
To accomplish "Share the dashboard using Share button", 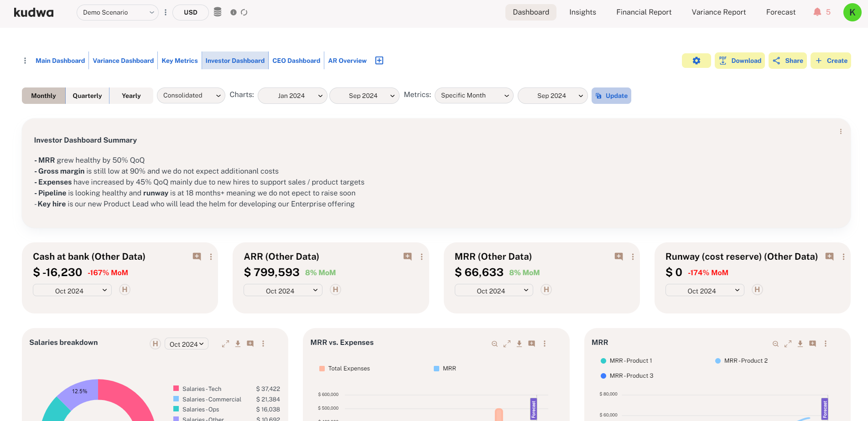I will (788, 60).
